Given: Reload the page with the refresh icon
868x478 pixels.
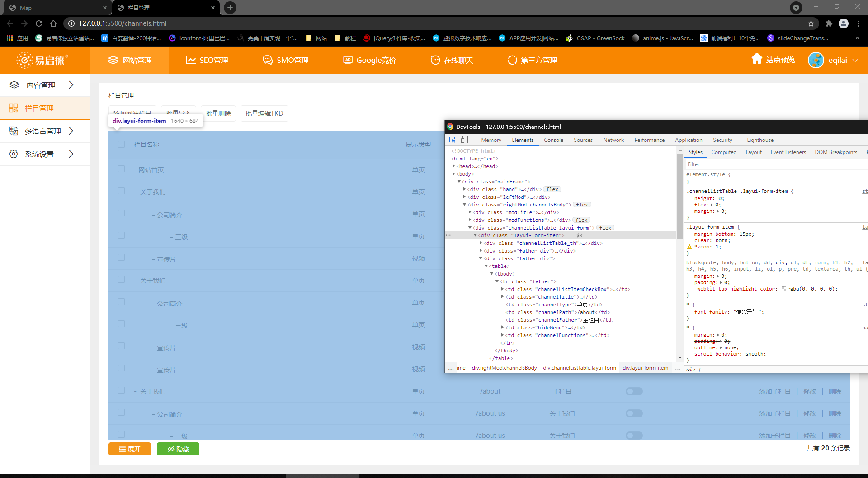Looking at the screenshot, I should tap(39, 23).
